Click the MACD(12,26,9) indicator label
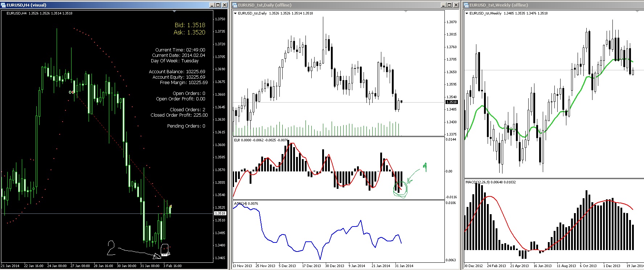 [x=491, y=182]
